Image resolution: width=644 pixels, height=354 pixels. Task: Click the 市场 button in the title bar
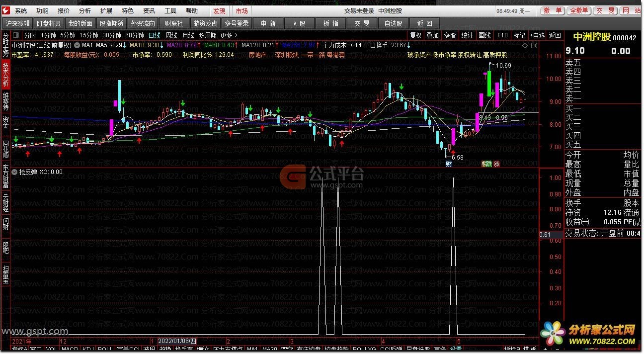pyautogui.click(x=241, y=11)
